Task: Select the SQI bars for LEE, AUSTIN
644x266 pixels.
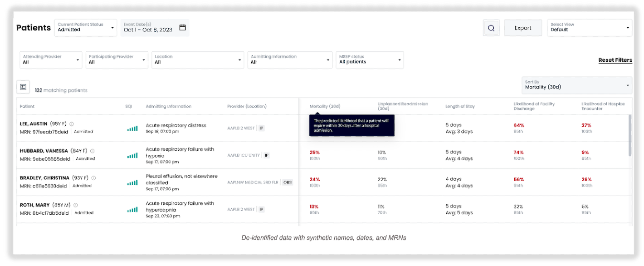Action: pyautogui.click(x=132, y=128)
